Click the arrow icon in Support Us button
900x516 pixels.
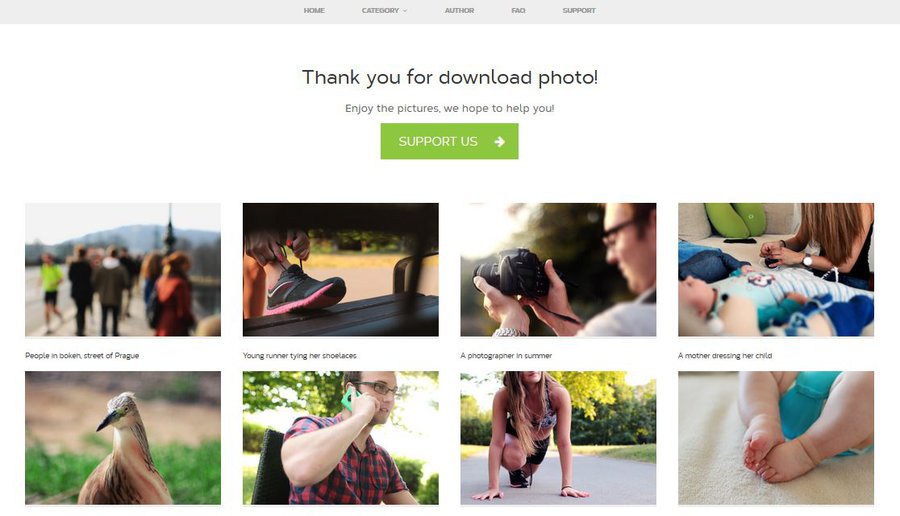[x=499, y=142]
